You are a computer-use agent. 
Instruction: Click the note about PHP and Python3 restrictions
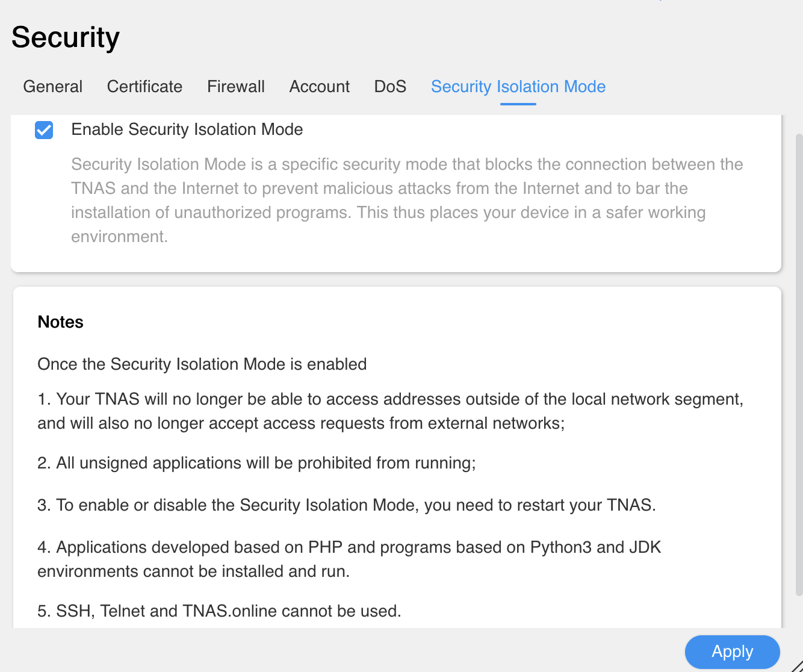pos(349,559)
